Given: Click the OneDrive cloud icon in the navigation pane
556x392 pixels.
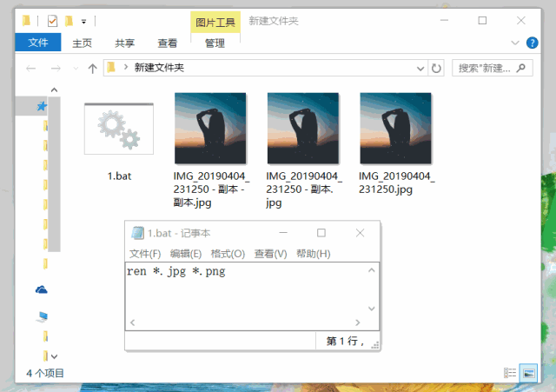Looking at the screenshot, I should (x=42, y=289).
